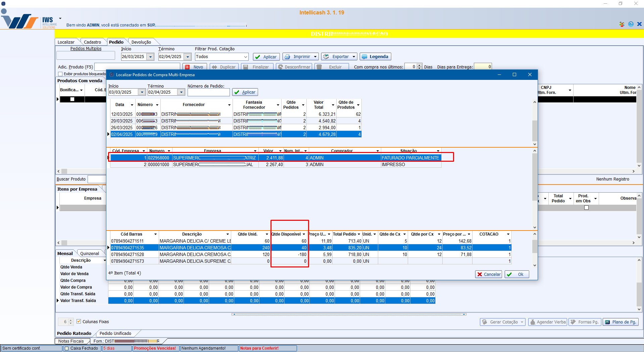Screen dimensions: 644x352
Task: Open the users group icon at top right
Action: point(622,24)
